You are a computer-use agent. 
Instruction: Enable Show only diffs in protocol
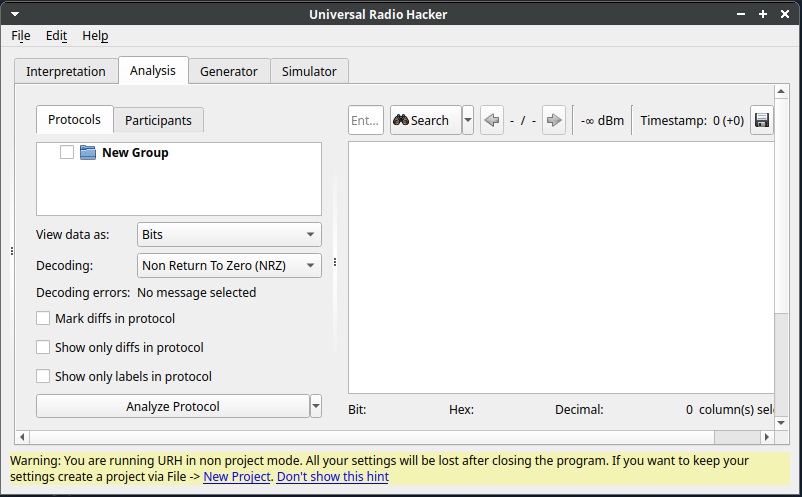[43, 348]
